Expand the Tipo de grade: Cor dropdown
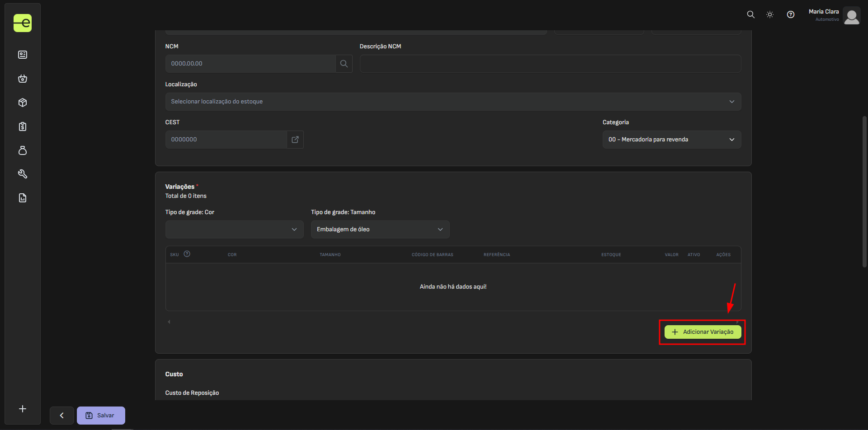868x430 pixels. point(234,229)
